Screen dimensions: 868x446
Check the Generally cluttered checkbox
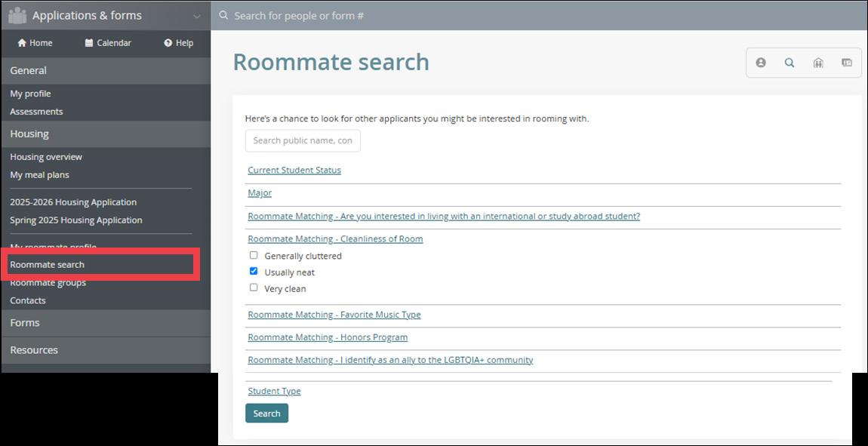254,255
